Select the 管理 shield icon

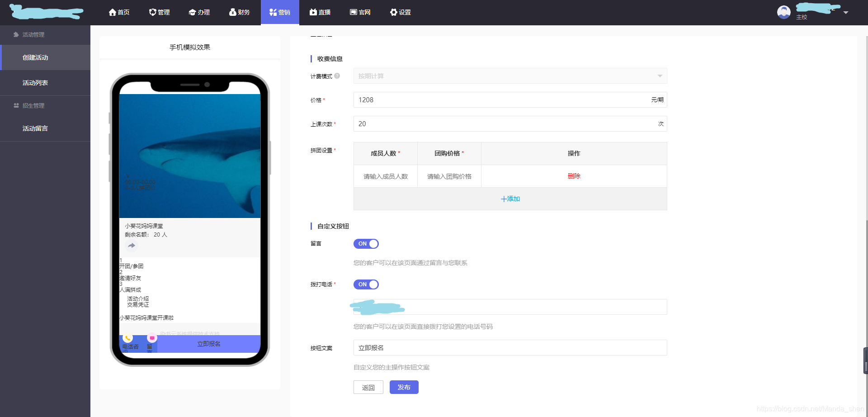pos(152,12)
